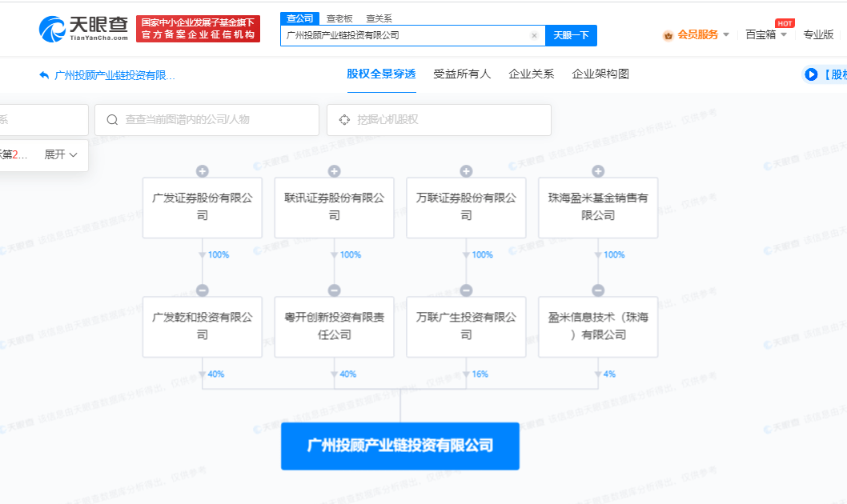Select the 查老板 search tab
The width and height of the screenshot is (847, 504).
[339, 18]
